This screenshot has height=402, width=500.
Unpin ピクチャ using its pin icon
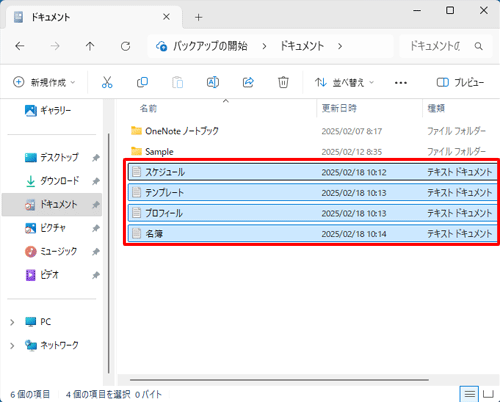tap(96, 228)
